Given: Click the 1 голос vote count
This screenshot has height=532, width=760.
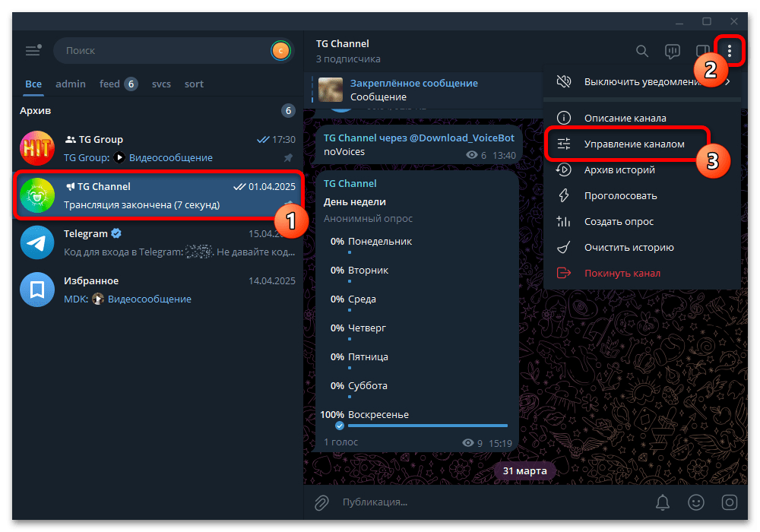Looking at the screenshot, I should point(340,442).
